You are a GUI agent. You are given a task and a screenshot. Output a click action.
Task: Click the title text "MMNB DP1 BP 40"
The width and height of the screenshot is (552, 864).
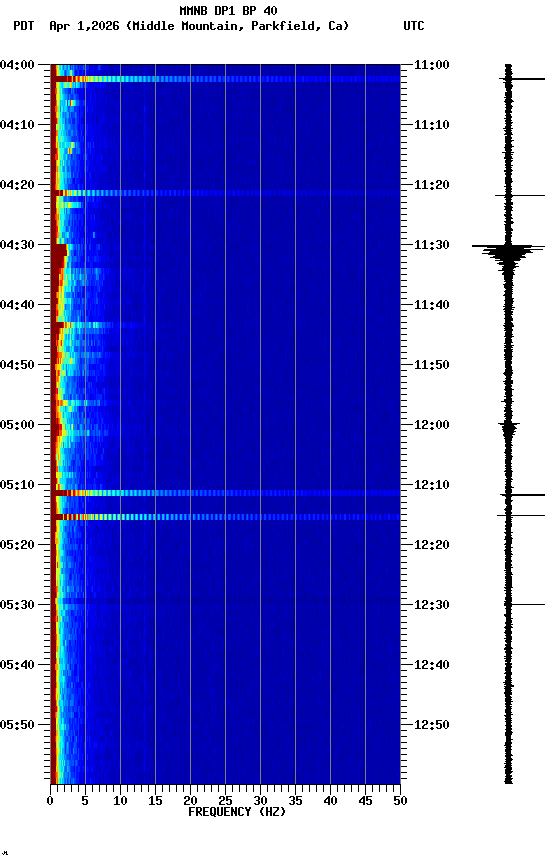(228, 10)
